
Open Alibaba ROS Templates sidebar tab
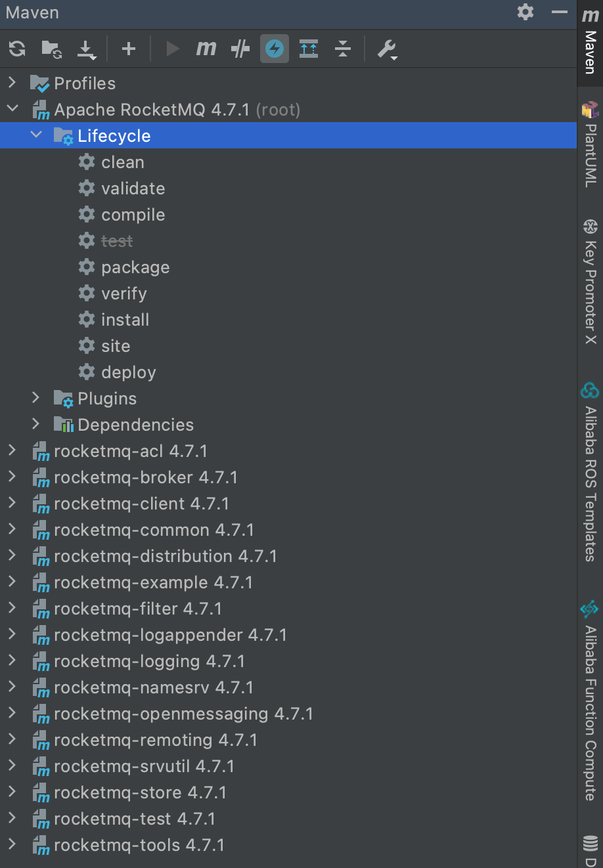[x=590, y=471]
